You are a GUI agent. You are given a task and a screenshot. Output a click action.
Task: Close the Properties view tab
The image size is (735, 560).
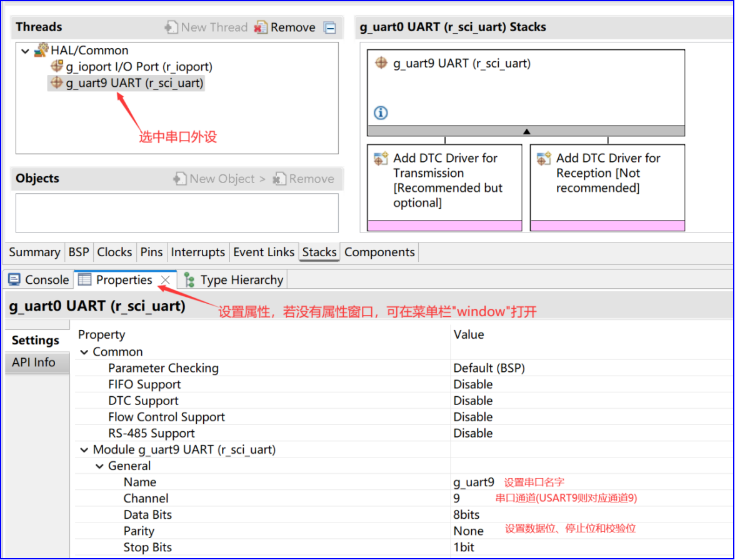tap(165, 280)
